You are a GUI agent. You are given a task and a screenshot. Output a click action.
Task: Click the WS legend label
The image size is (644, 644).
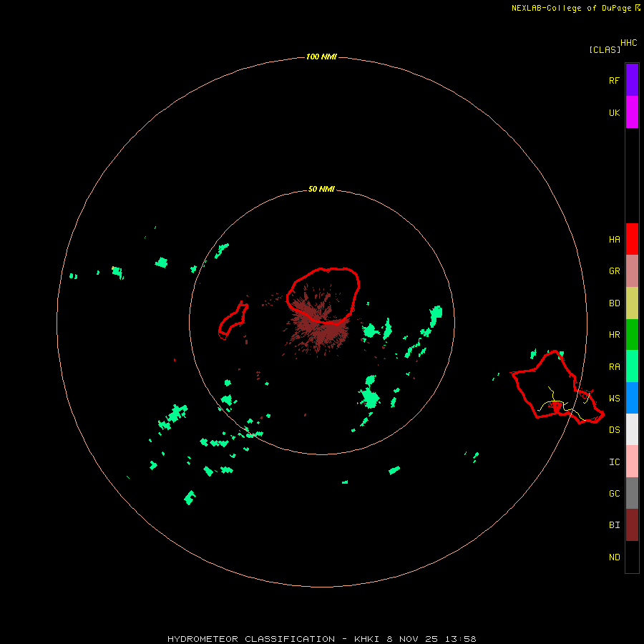(x=614, y=399)
